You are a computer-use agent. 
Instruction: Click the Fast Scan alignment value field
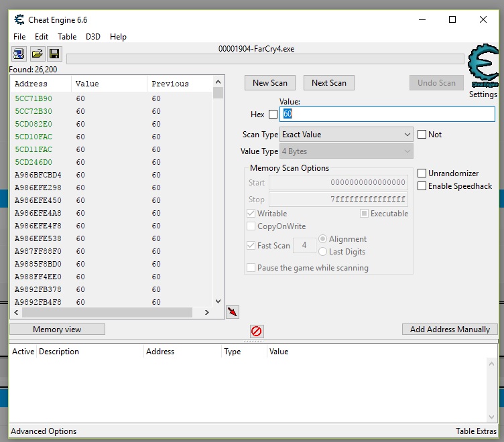click(304, 245)
